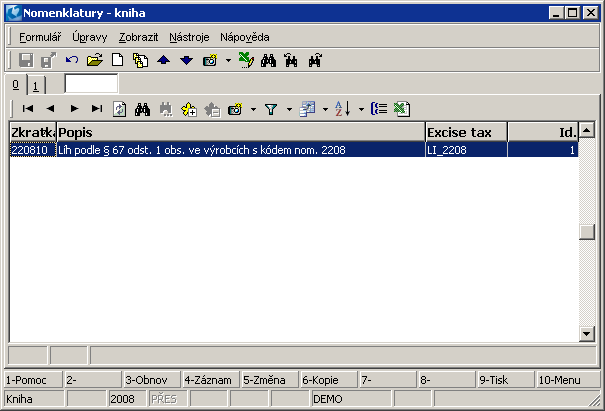605x411 pixels.
Task: Click the 3-Obnov function key button
Action: point(151,380)
